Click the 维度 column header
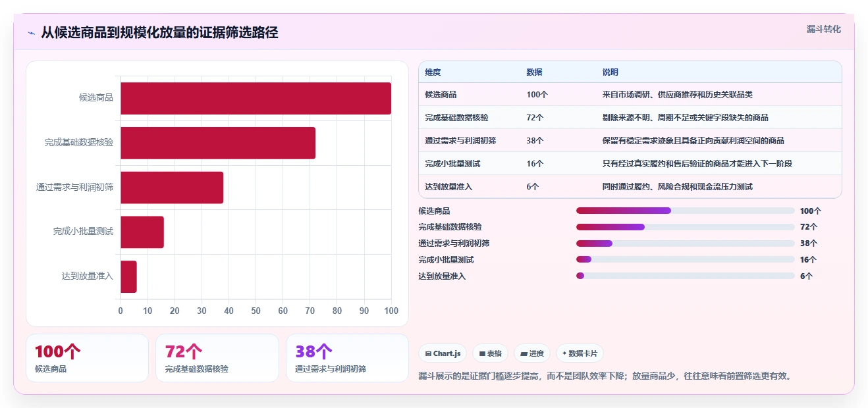Screen dimensions: 868x408 [x=433, y=72]
